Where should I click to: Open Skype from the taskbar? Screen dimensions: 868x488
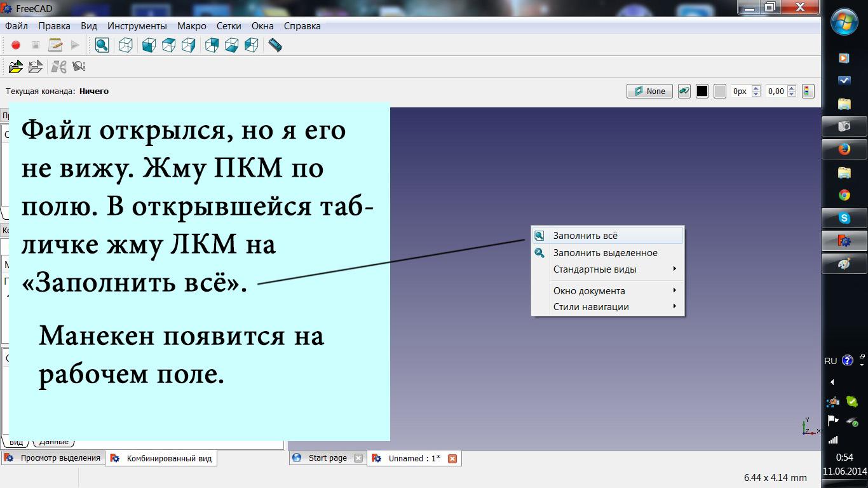pyautogui.click(x=844, y=218)
